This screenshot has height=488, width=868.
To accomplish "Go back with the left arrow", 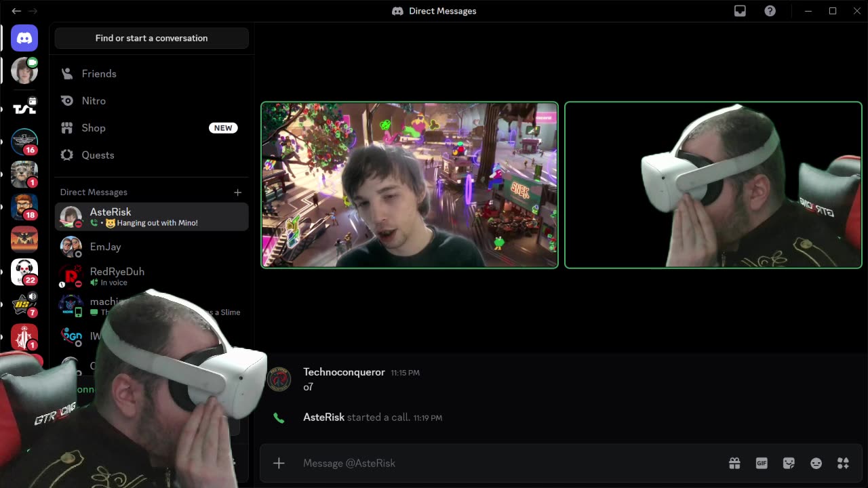I will click(x=16, y=11).
